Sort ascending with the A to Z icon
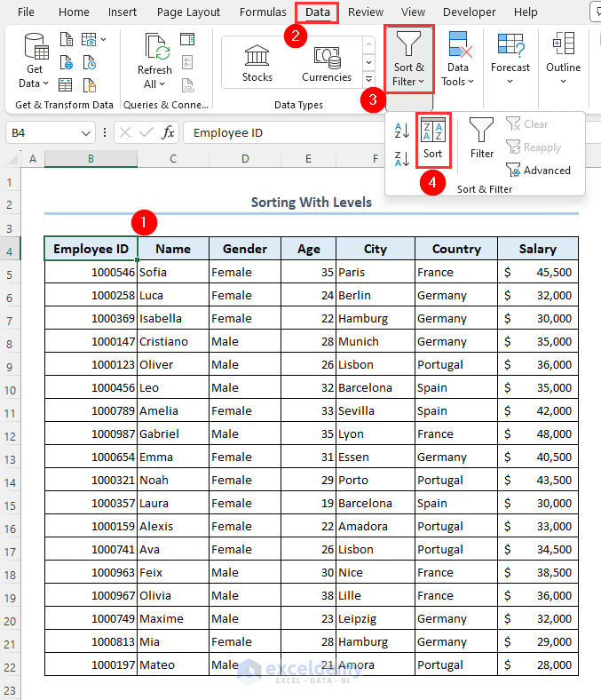This screenshot has width=601, height=700. click(401, 131)
